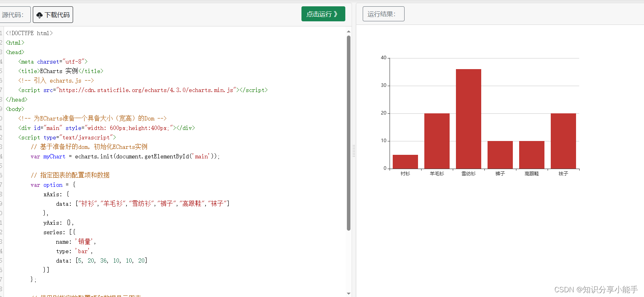
Task: Run code with 点击运行 button
Action: click(x=323, y=14)
